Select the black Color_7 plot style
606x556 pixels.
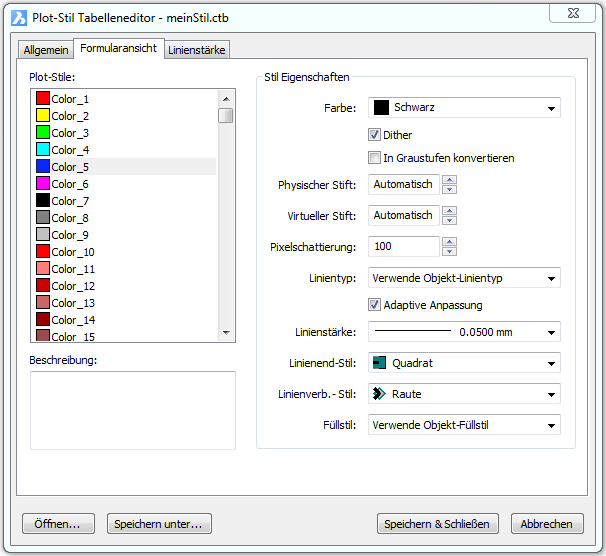click(x=70, y=201)
